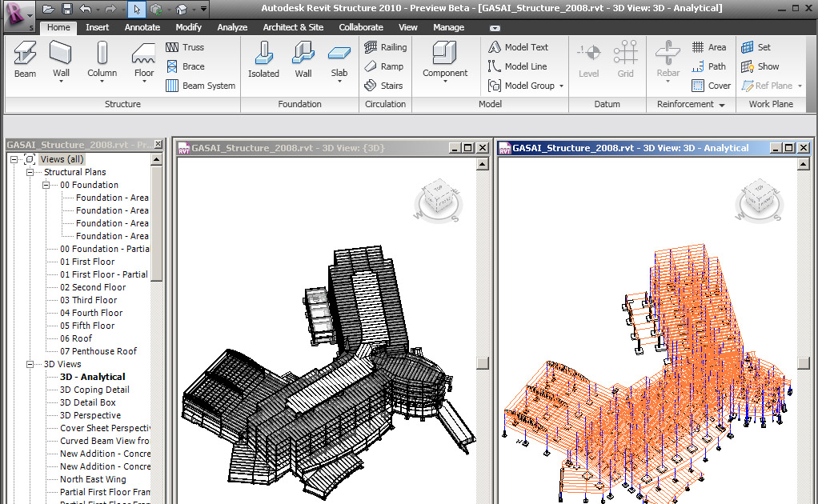This screenshot has width=818, height=504.
Task: Open the Reinforcement panel dropdown
Action: coord(721,105)
